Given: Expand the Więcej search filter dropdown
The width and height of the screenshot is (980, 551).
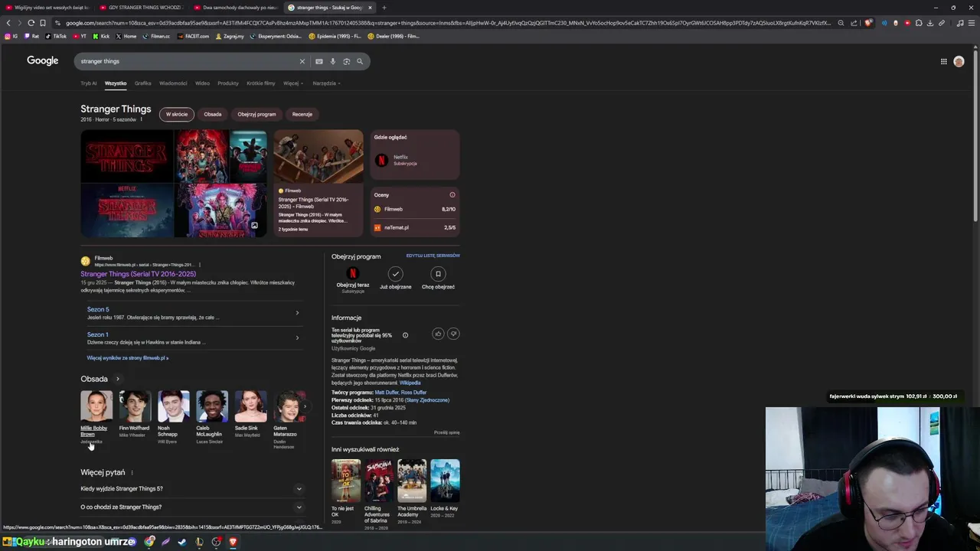Looking at the screenshot, I should click(x=293, y=83).
